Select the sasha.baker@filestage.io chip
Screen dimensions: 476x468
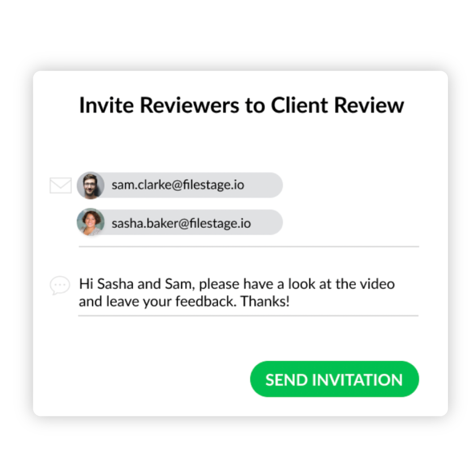tap(180, 222)
